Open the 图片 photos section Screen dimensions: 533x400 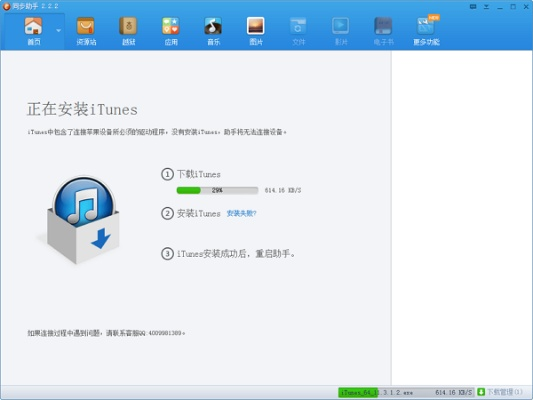256,31
